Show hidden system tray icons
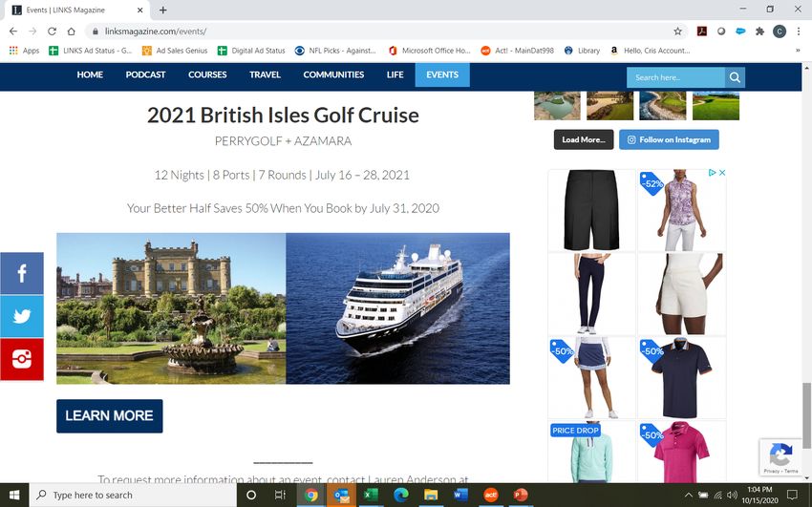The image size is (812, 507). 688,496
